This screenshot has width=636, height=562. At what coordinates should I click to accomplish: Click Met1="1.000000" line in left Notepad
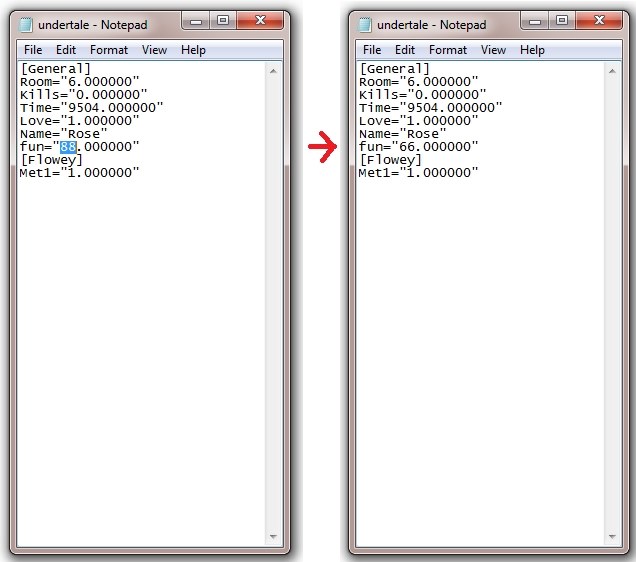pyautogui.click(x=80, y=173)
